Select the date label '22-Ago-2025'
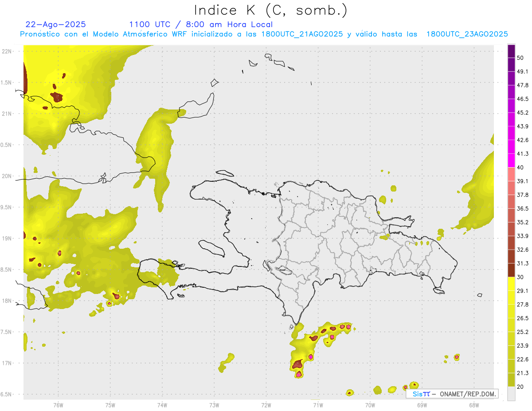 pos(56,24)
